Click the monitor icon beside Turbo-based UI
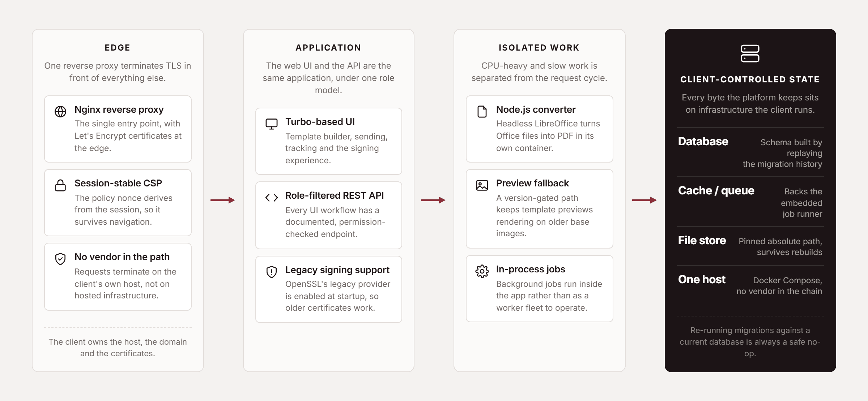The image size is (868, 401). [x=272, y=124]
